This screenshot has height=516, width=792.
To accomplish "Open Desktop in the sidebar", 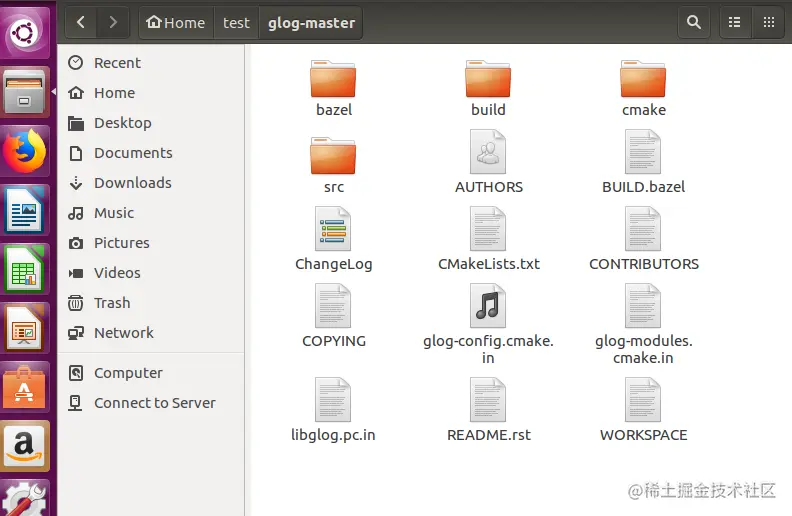I will click(152, 123).
